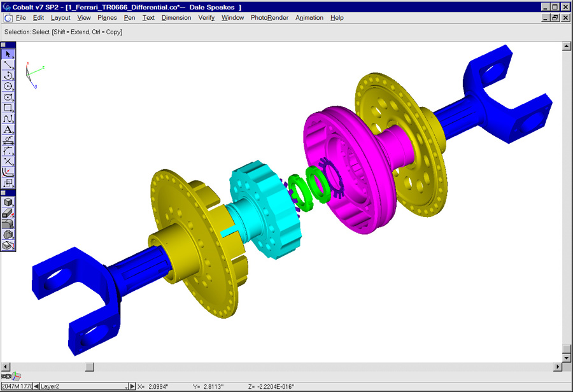
Task: Open the Planes menu
Action: click(107, 18)
